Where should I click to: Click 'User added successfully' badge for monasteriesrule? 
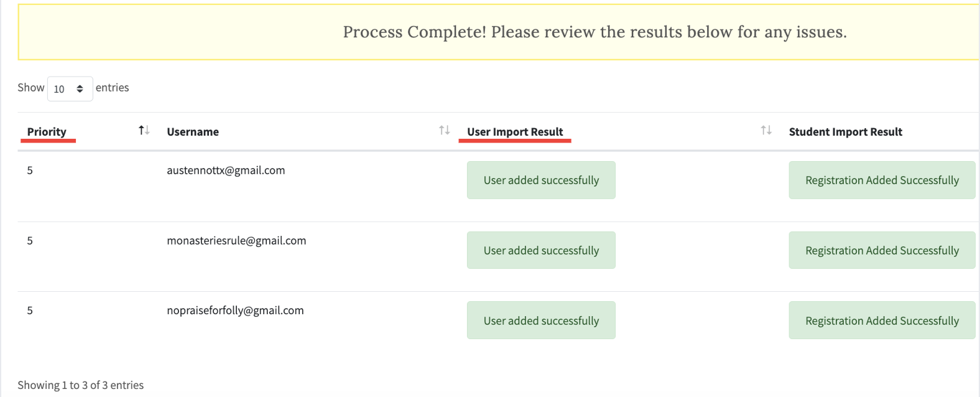[x=541, y=251]
